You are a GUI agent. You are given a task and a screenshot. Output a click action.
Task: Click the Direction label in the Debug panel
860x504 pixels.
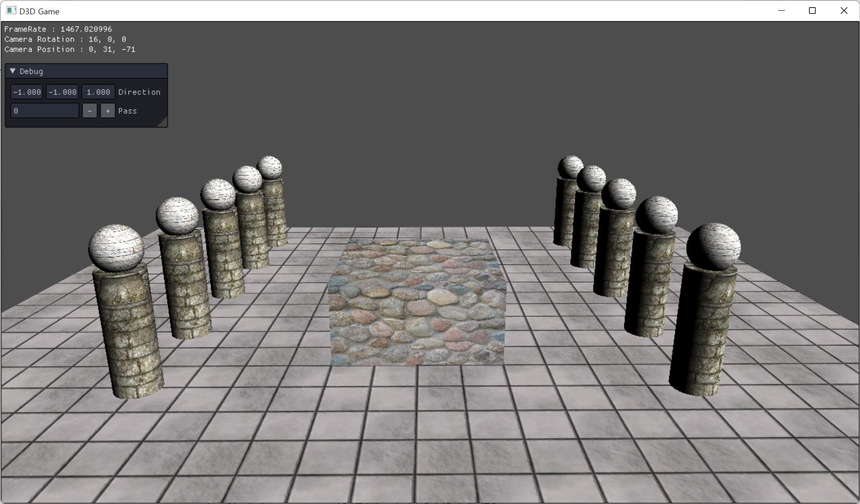click(x=139, y=92)
